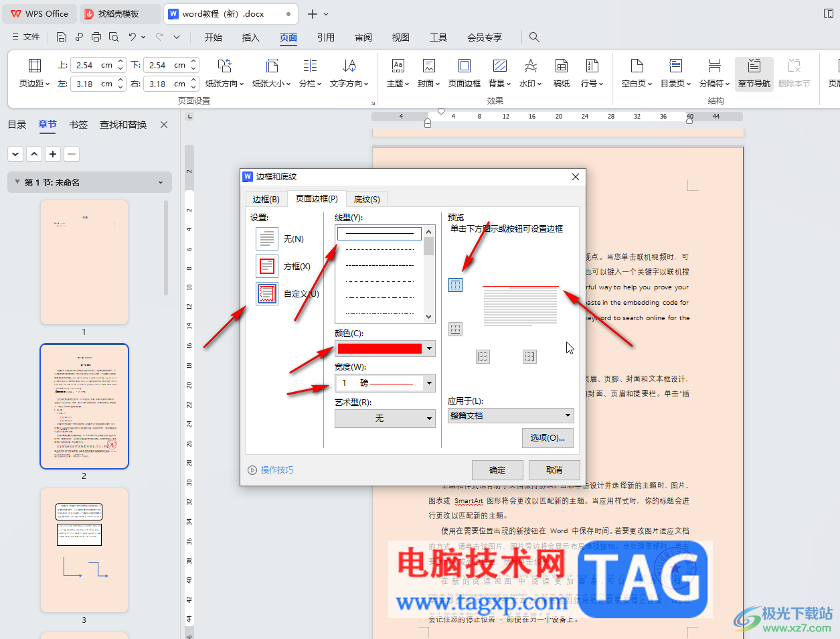
Task: Open the File (文件) menu
Action: (27, 37)
